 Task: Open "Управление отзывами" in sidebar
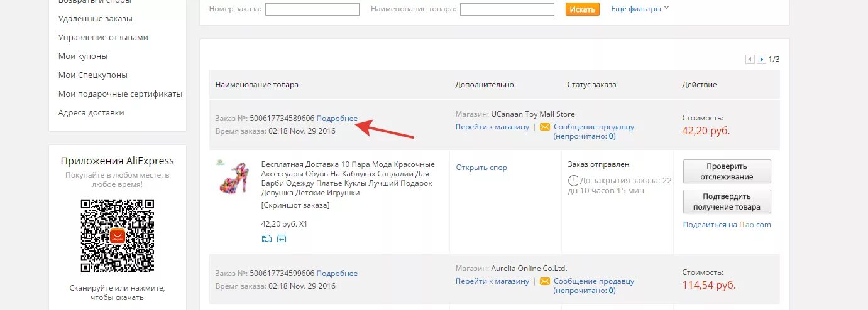(103, 38)
